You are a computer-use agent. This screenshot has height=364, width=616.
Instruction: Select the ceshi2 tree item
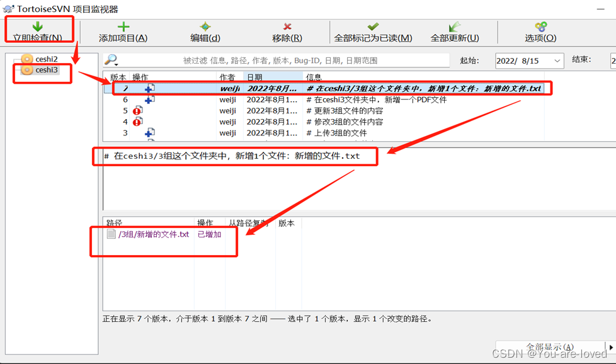[47, 59]
